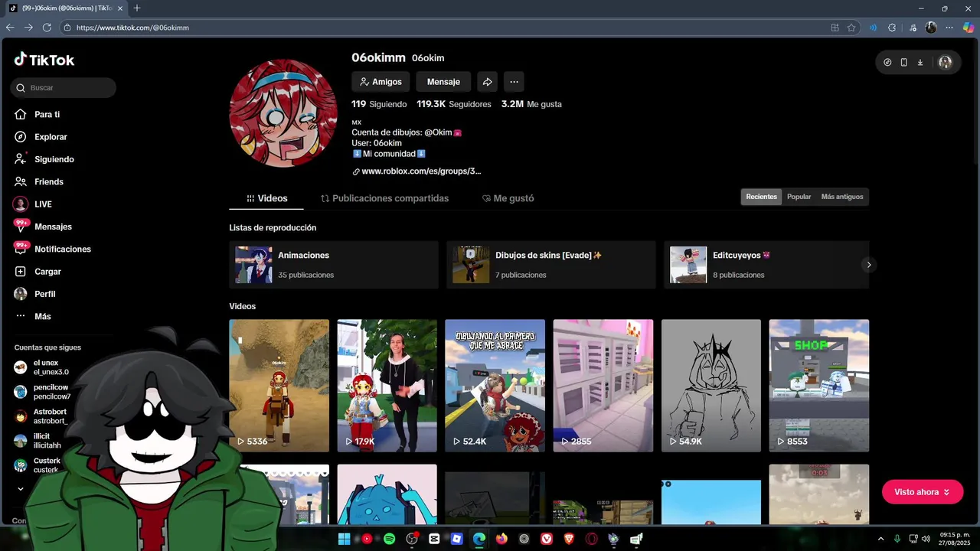980x551 pixels.
Task: Click the download desktop app icon
Action: click(920, 63)
